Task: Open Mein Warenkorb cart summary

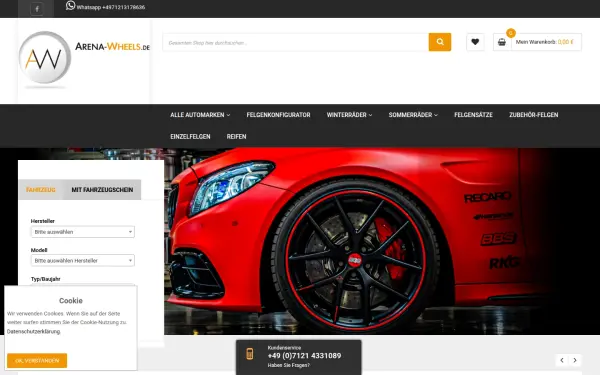Action: pos(546,42)
